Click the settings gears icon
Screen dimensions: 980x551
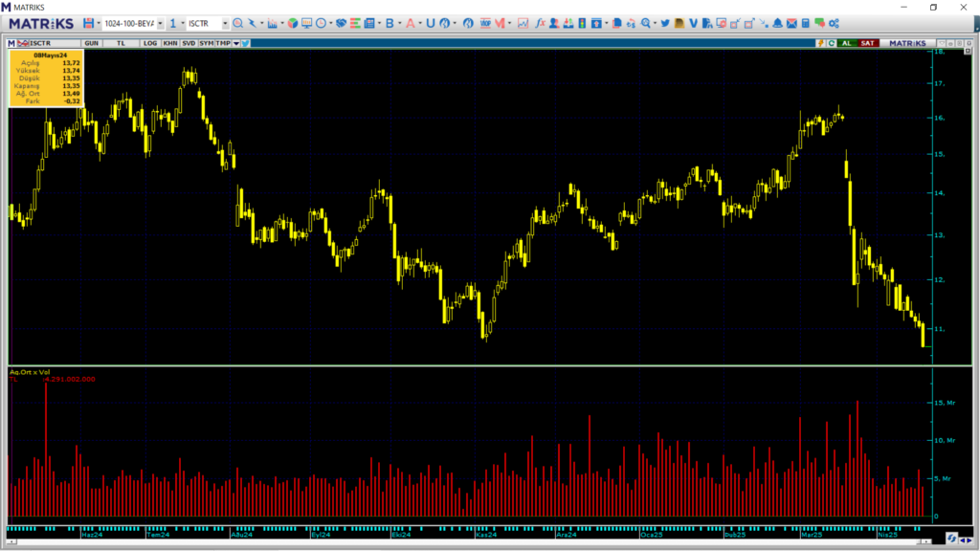pos(834,23)
